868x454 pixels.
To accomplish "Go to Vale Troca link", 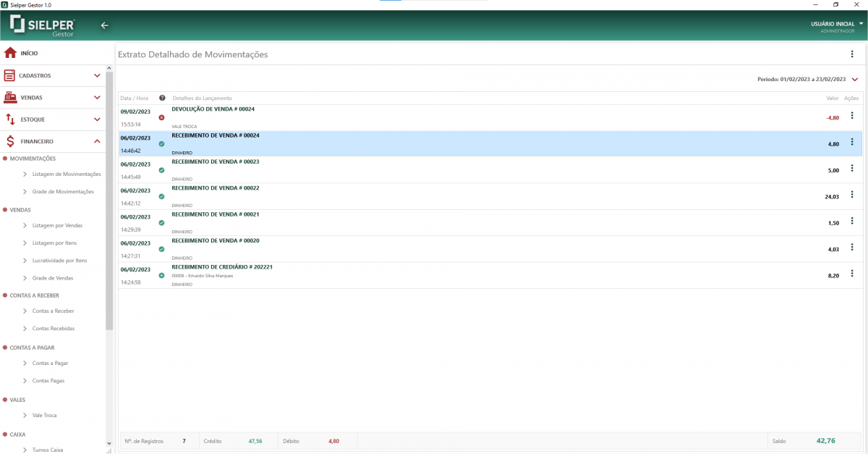I will [x=44, y=416].
